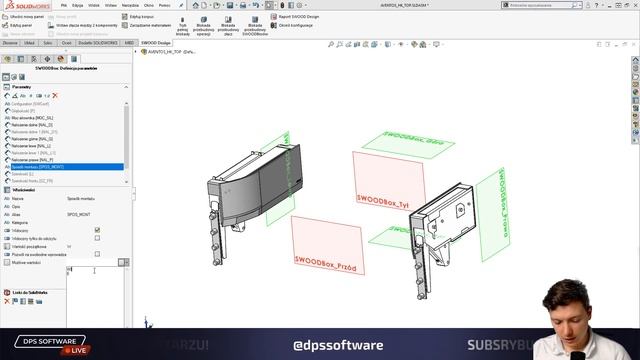Toggle Widoczny tylko do odczytu checkbox

[x=97, y=238]
